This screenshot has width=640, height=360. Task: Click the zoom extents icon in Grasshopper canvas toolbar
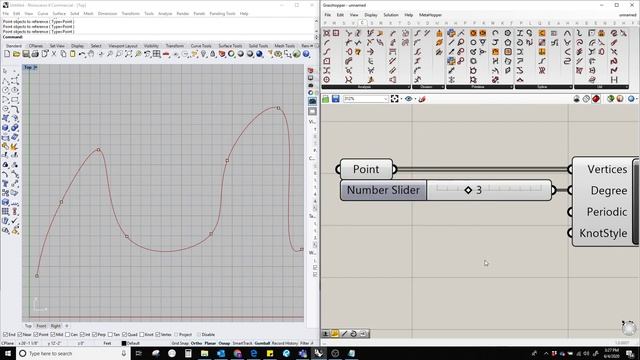(x=395, y=99)
